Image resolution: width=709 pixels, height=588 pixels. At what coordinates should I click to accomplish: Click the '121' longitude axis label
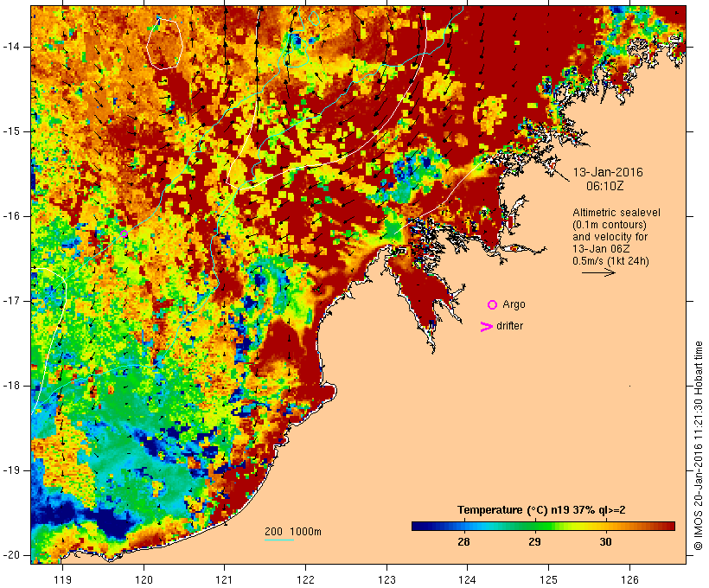click(224, 579)
